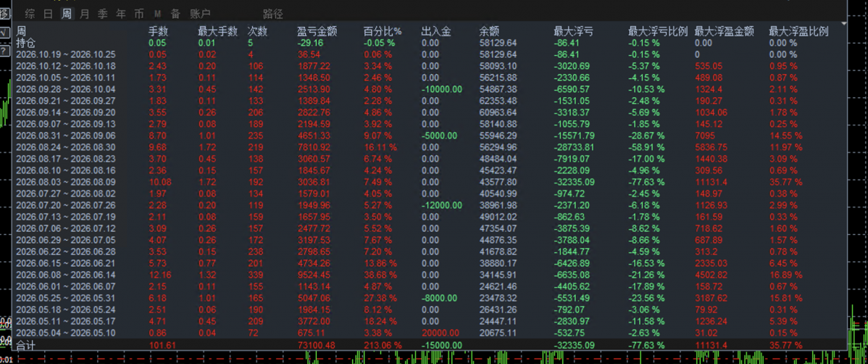Click floating profit ratio 16.89 %
Viewport: 868px width, 364px height.
click(785, 276)
